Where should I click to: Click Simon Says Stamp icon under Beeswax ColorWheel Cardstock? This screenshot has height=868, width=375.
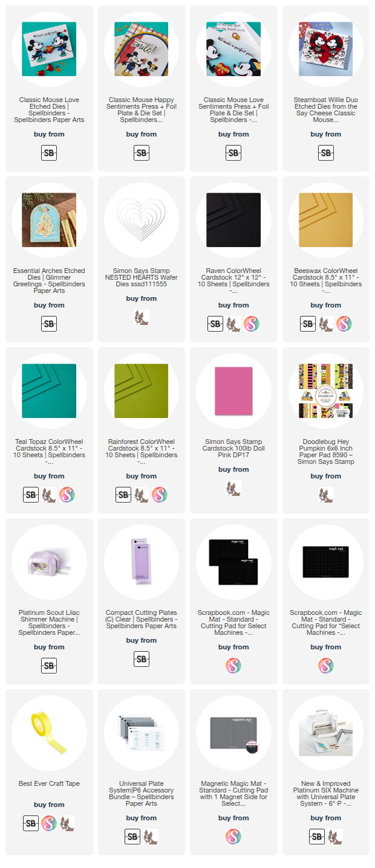[326, 324]
